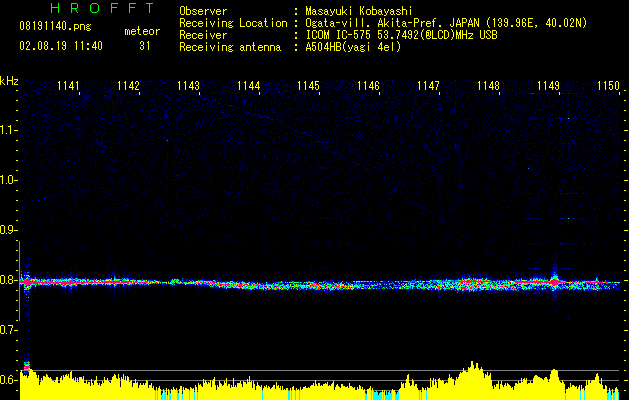Click the 0.7 kHz frequency label
Image resolution: width=629 pixels, height=400 pixels.
[x=7, y=330]
